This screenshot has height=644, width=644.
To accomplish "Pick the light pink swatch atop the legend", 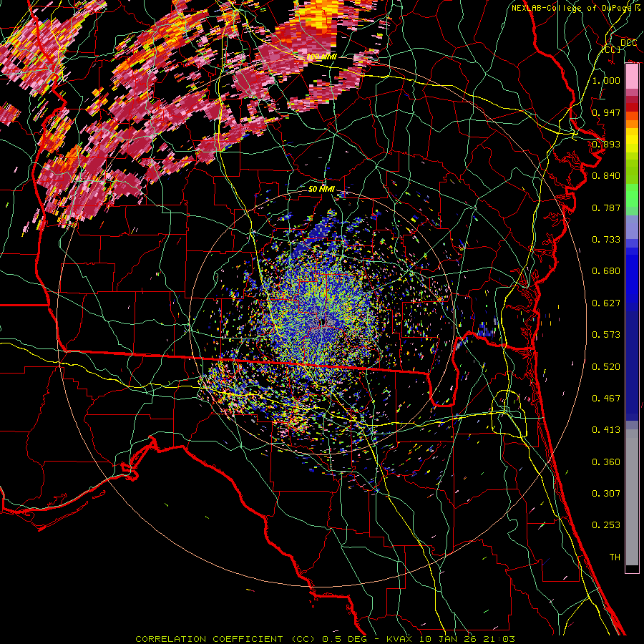I will tap(632, 76).
